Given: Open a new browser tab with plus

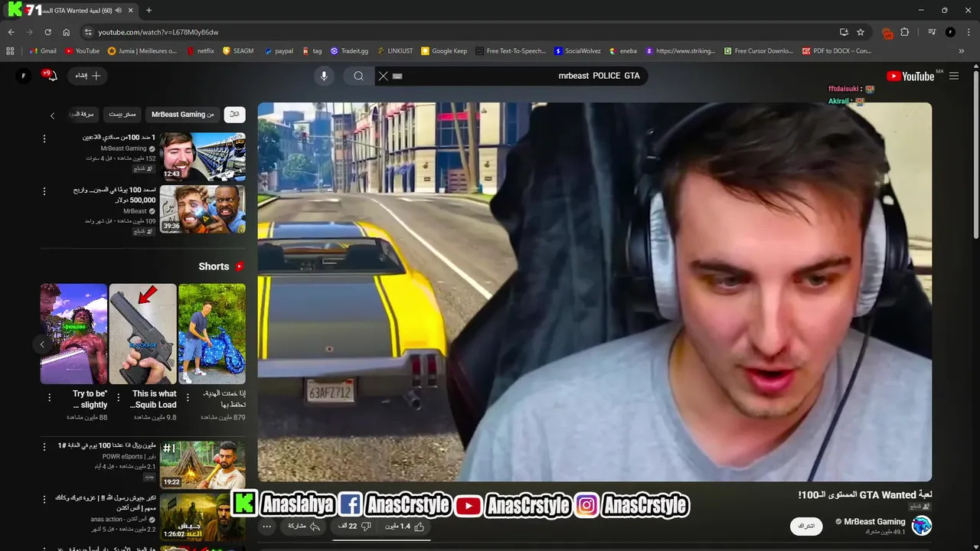Looking at the screenshot, I should point(149,11).
